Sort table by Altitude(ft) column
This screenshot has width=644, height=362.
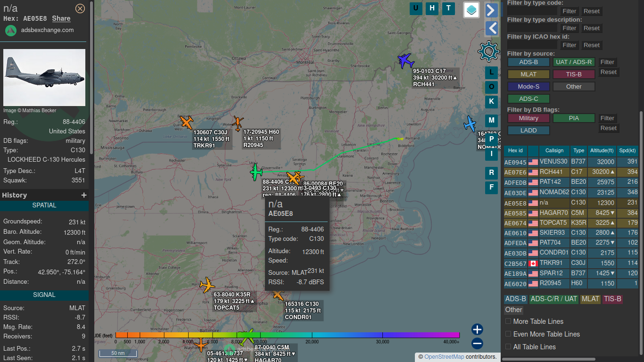602,151
